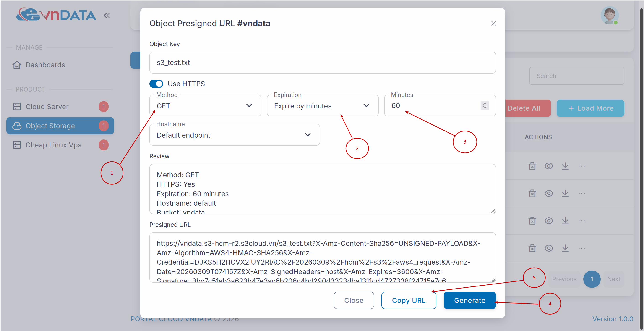Click the vnDATA logo
644x331 pixels.
(x=56, y=15)
